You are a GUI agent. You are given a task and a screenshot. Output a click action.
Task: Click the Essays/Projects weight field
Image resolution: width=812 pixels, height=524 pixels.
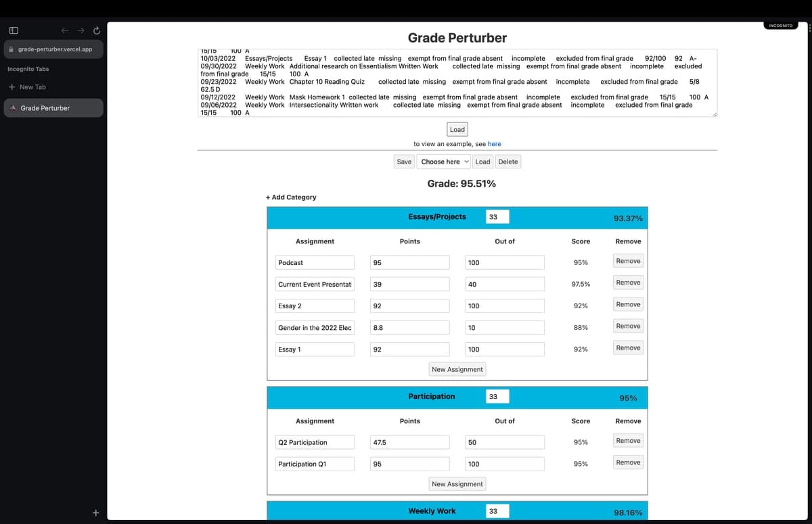[497, 217]
